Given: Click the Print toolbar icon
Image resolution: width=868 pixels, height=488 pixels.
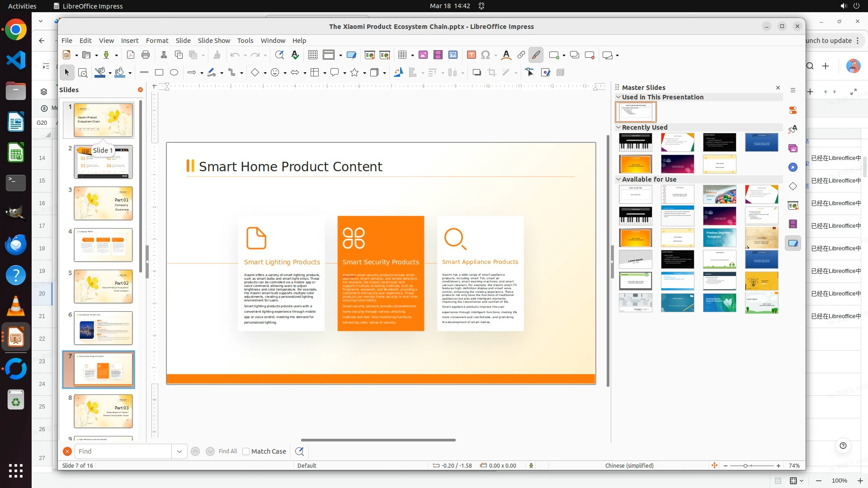Looking at the screenshot, I should (146, 55).
